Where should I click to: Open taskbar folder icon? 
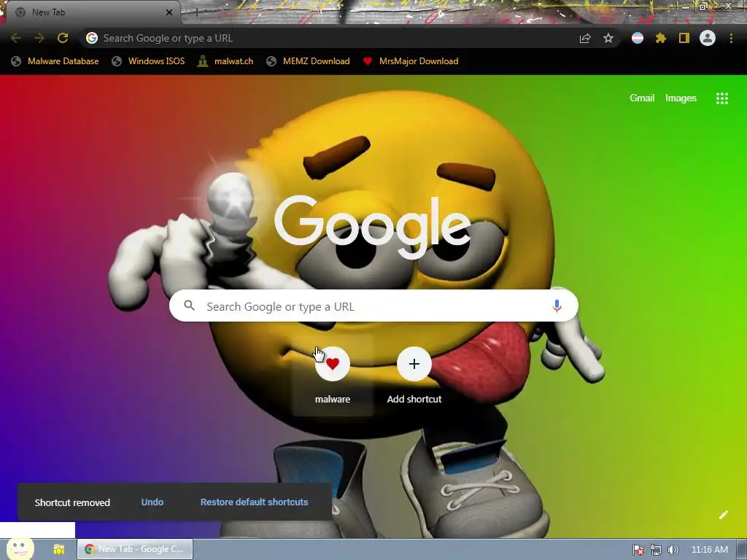58,549
